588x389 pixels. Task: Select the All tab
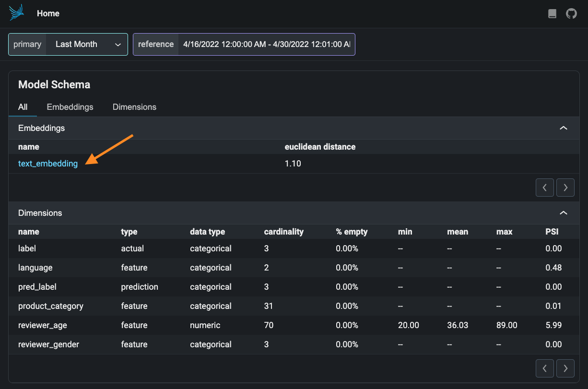tap(23, 107)
